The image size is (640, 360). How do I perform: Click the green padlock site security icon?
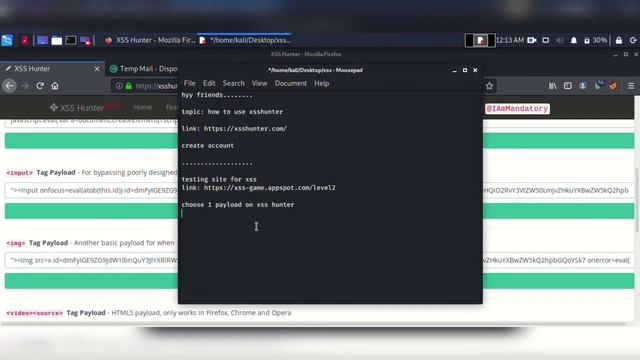tap(129, 86)
